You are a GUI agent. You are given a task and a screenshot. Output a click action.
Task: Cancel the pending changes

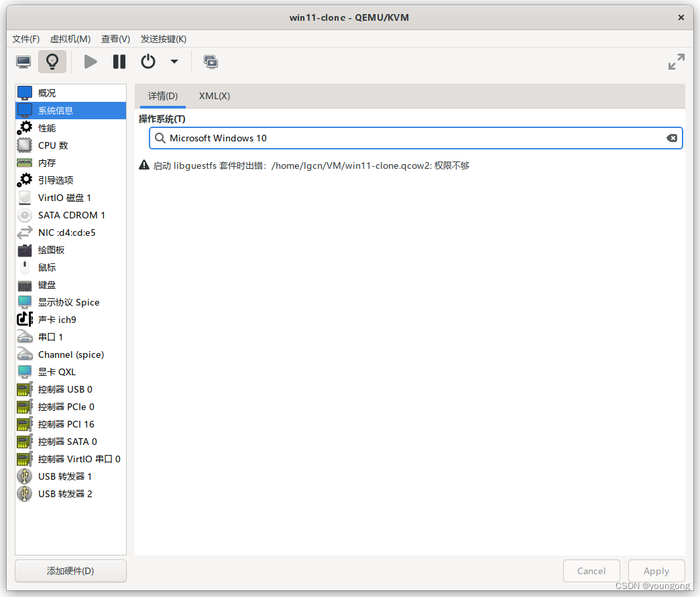click(591, 570)
